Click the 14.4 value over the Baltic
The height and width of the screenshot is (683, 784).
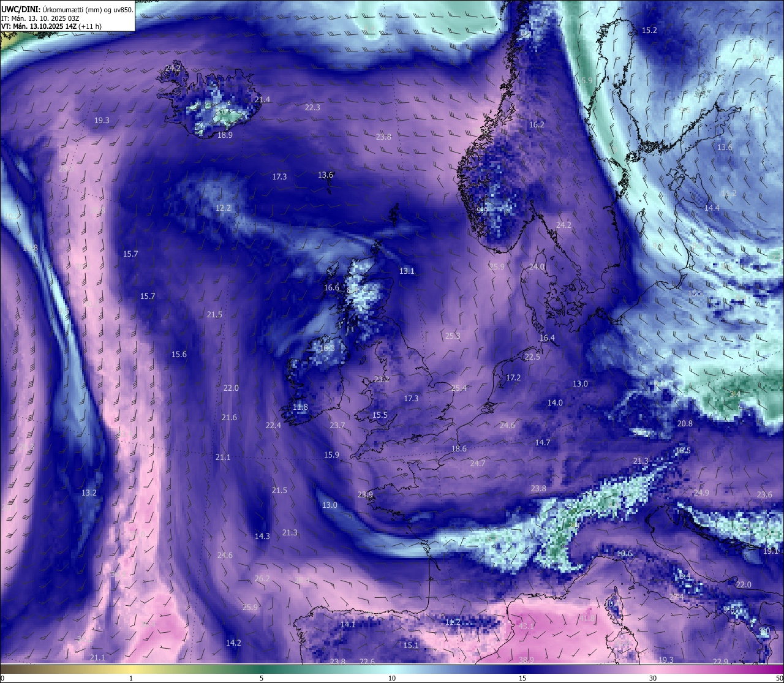click(712, 208)
